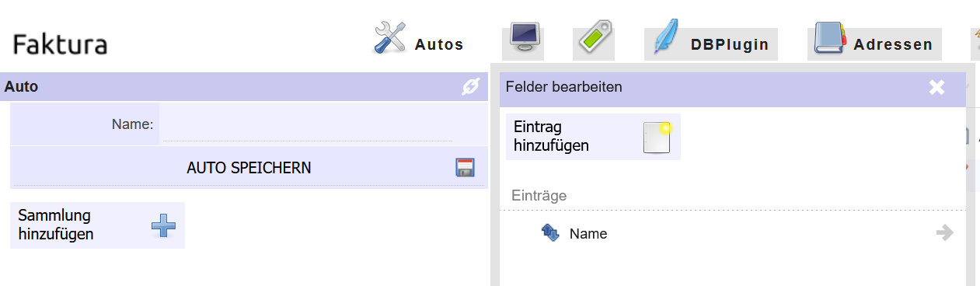This screenshot has height=286, width=980.
Task: Click the Sammlung hinzufügen button
Action: tap(97, 225)
